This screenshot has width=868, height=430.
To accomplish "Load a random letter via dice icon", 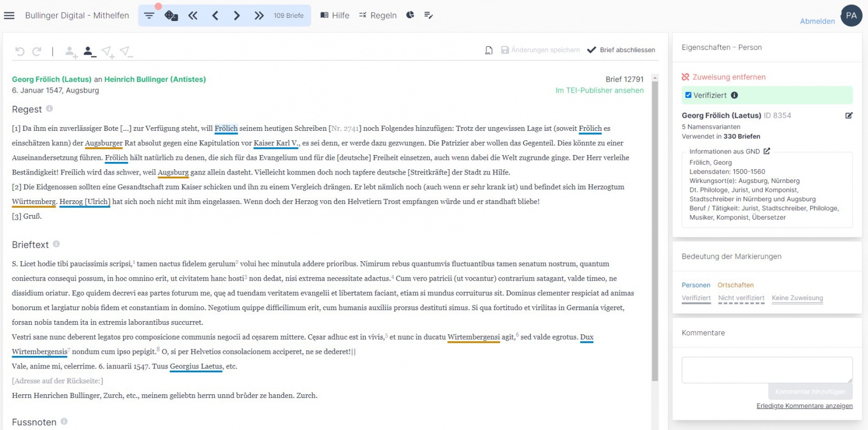I will 171,16.
